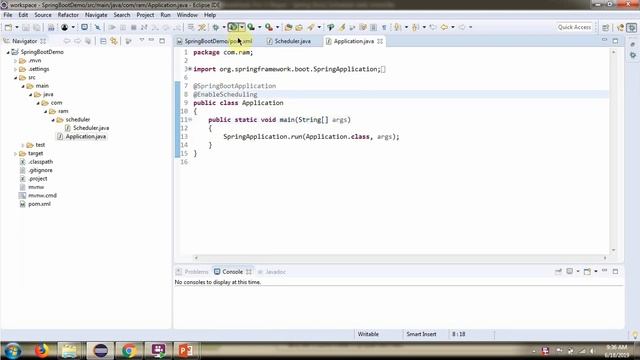Open Firefox from the taskbar
Image resolution: width=640 pixels, height=360 pixels.
click(42, 351)
